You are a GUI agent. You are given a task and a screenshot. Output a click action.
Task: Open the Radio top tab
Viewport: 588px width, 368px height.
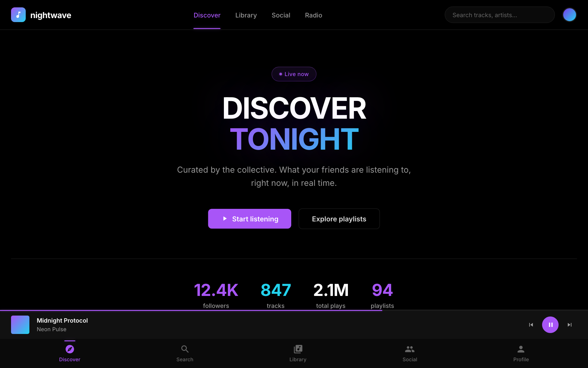(x=313, y=15)
